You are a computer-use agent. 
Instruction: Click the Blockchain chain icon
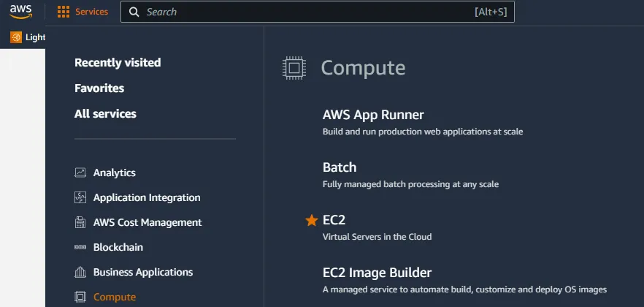(80, 247)
